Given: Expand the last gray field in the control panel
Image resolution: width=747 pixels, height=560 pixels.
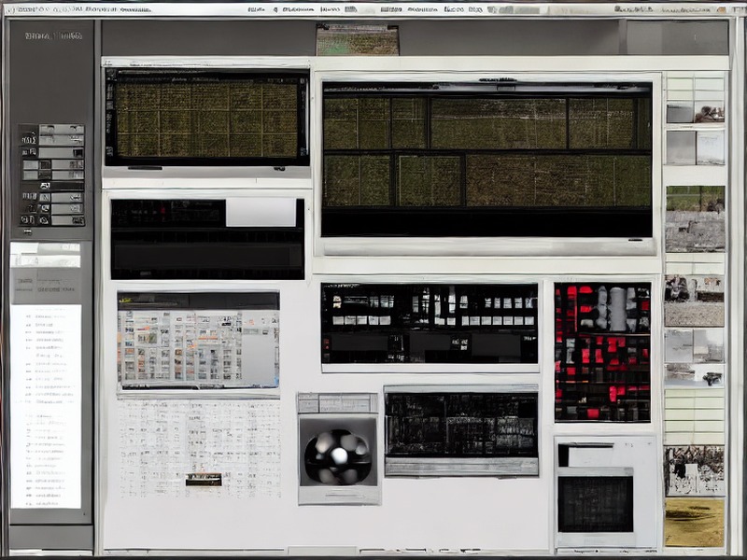Looking at the screenshot, I should tap(67, 220).
